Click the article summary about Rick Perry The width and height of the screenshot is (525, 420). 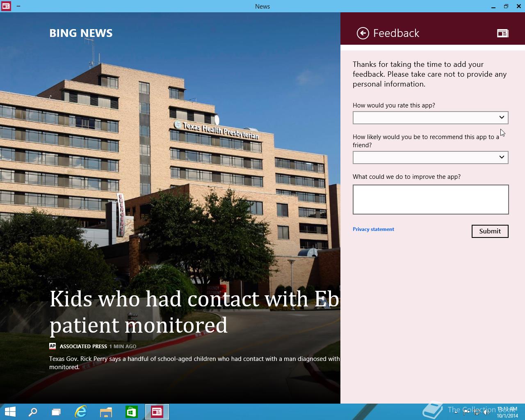pos(194,363)
